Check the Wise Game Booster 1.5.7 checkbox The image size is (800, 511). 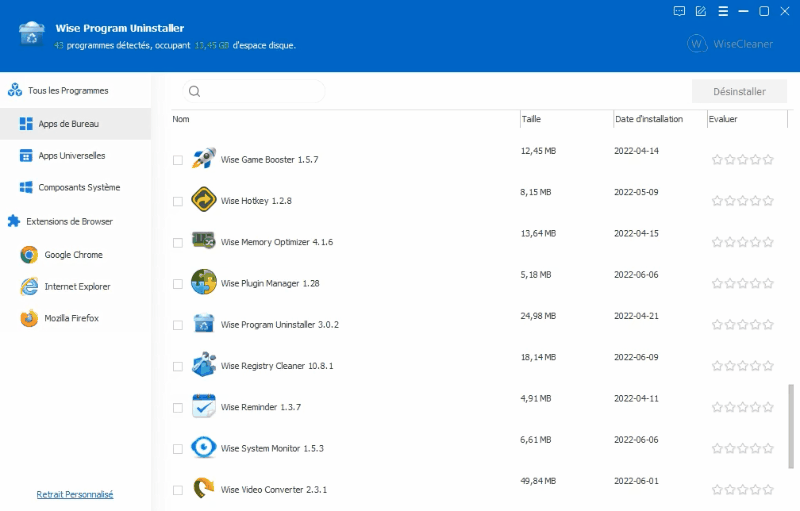(x=178, y=160)
